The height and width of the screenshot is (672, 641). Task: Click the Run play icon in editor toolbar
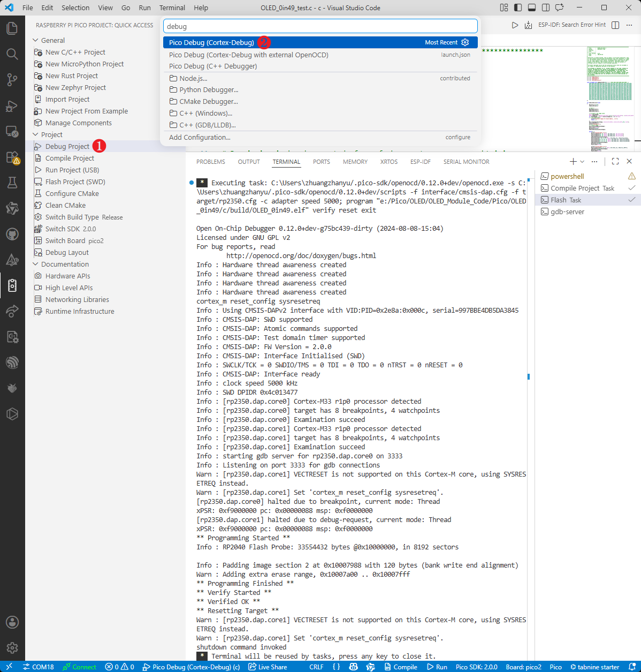point(515,25)
